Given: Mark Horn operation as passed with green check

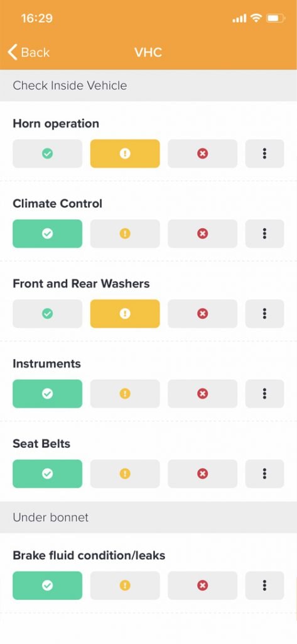Looking at the screenshot, I should pyautogui.click(x=47, y=153).
